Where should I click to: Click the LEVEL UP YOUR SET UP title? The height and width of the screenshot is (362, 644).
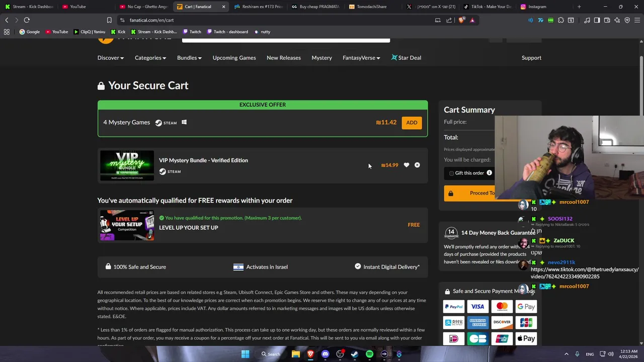(x=189, y=228)
